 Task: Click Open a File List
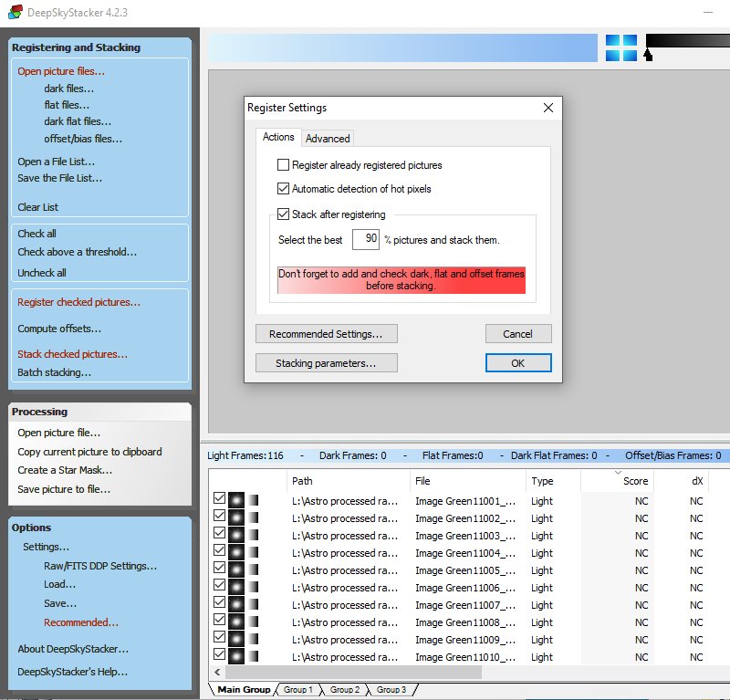click(x=56, y=162)
